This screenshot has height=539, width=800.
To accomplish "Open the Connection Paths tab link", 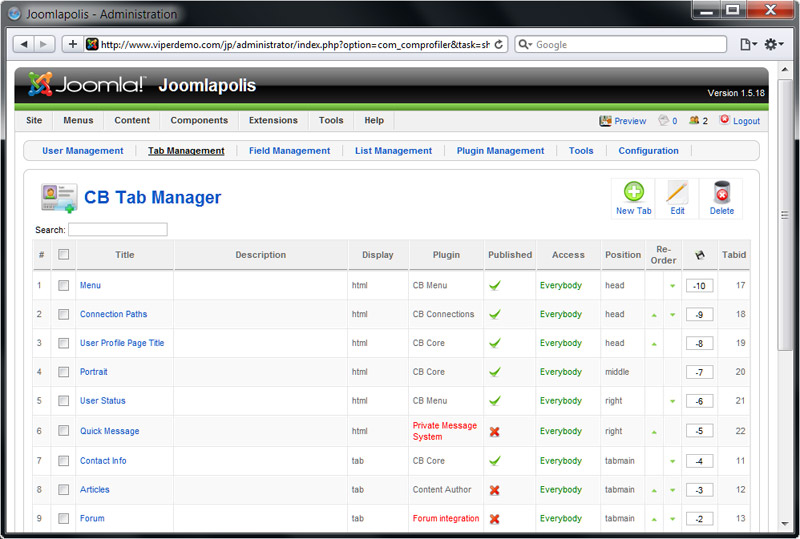I will pos(113,314).
